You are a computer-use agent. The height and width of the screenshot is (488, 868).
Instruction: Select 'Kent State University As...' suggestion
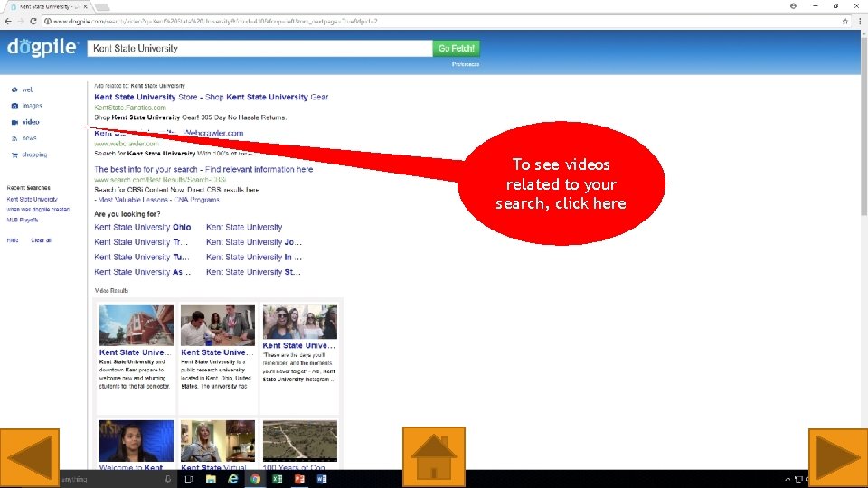pos(142,272)
